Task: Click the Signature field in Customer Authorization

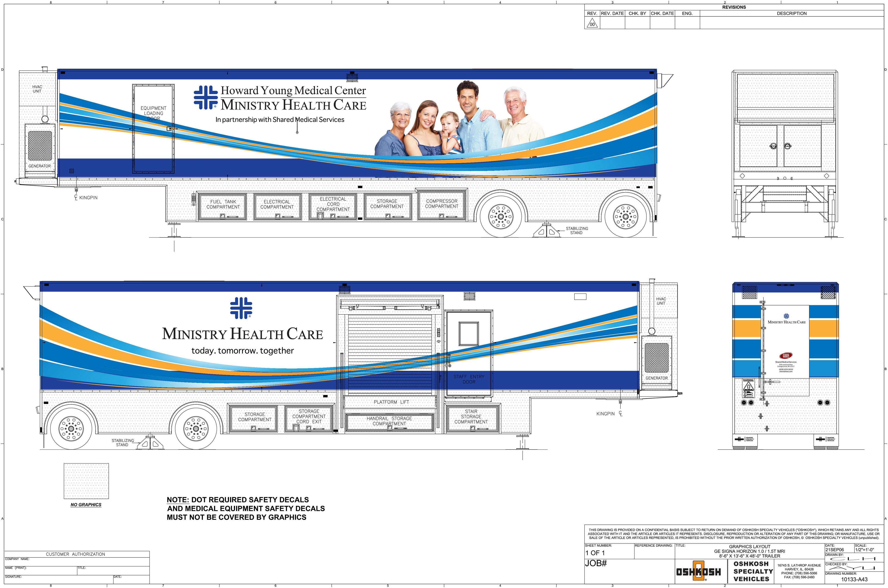Action: pos(58,579)
